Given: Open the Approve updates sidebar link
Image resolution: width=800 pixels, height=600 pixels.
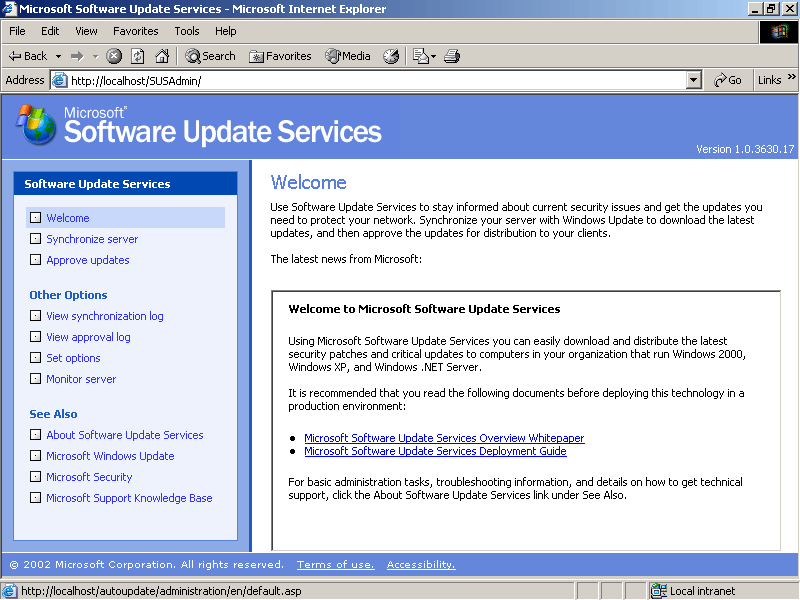Looking at the screenshot, I should [88, 260].
